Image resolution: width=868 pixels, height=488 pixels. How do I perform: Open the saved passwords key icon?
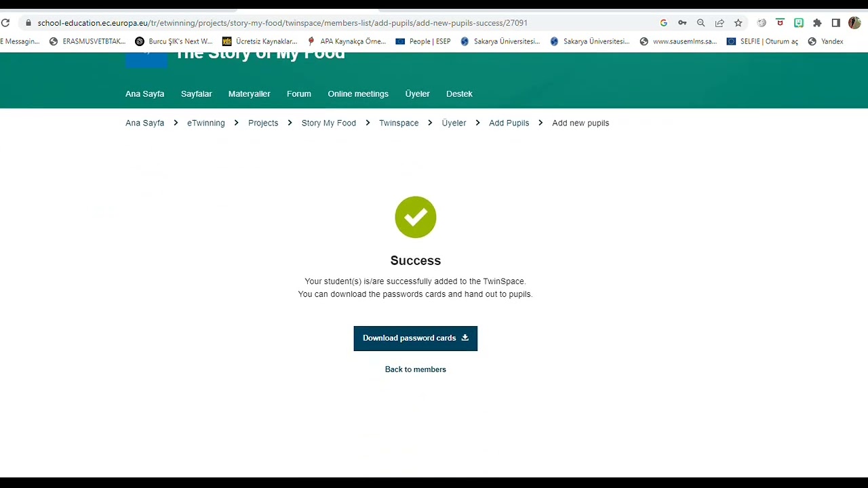pos(682,23)
